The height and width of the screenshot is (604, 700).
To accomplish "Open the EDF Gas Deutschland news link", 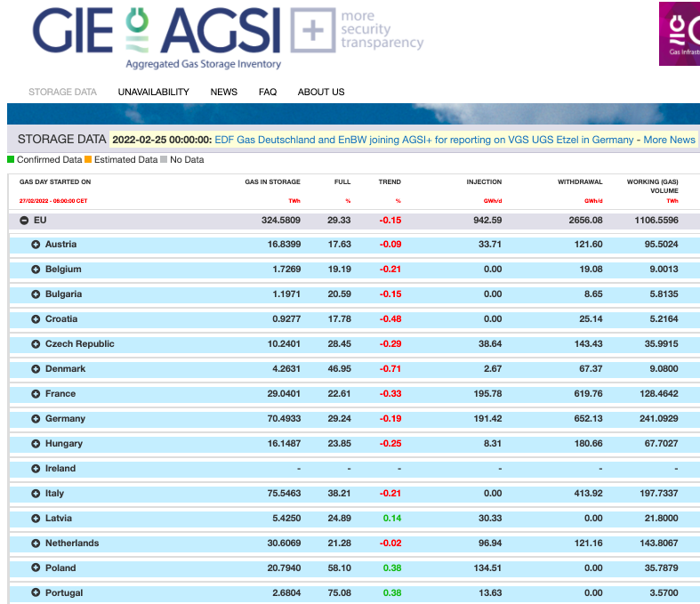I will coord(424,140).
